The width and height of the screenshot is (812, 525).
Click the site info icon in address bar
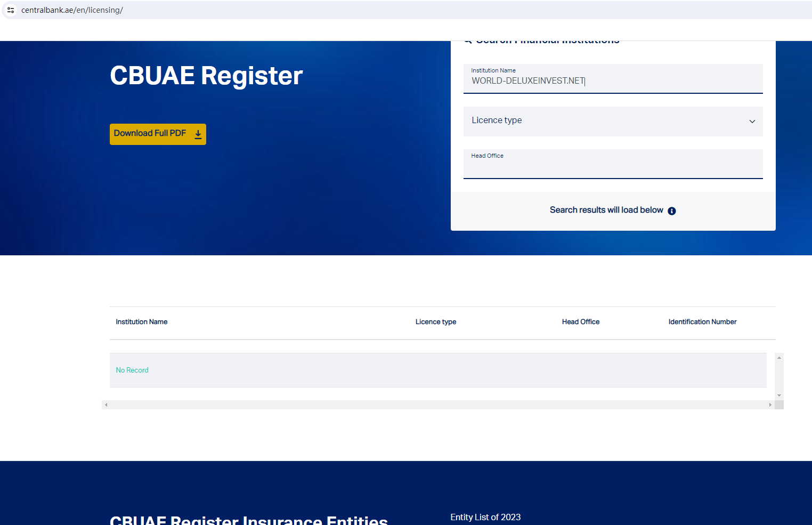11,10
